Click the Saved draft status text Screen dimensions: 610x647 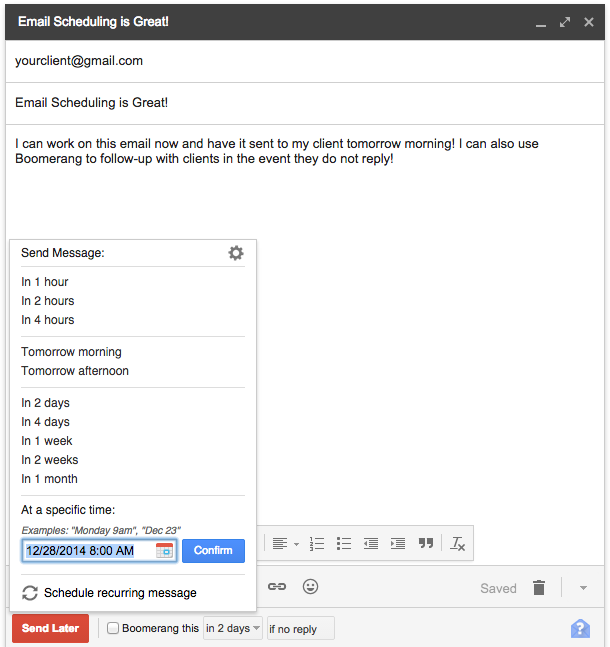(498, 588)
